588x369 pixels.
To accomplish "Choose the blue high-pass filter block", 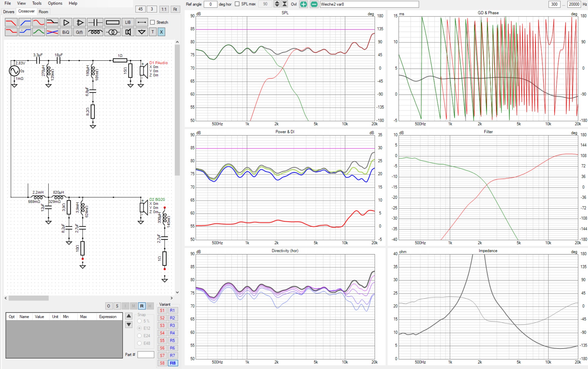I will 25,22.
